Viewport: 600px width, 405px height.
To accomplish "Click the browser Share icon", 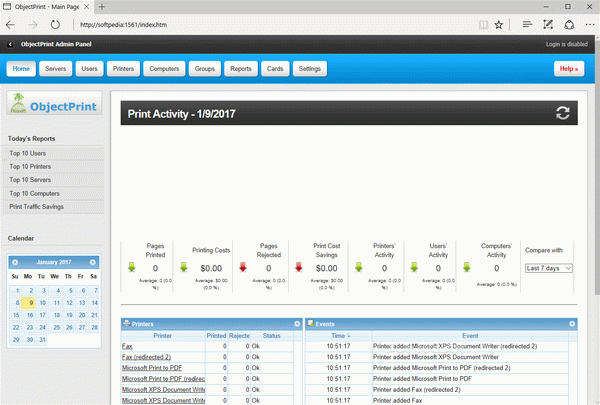I will 569,24.
